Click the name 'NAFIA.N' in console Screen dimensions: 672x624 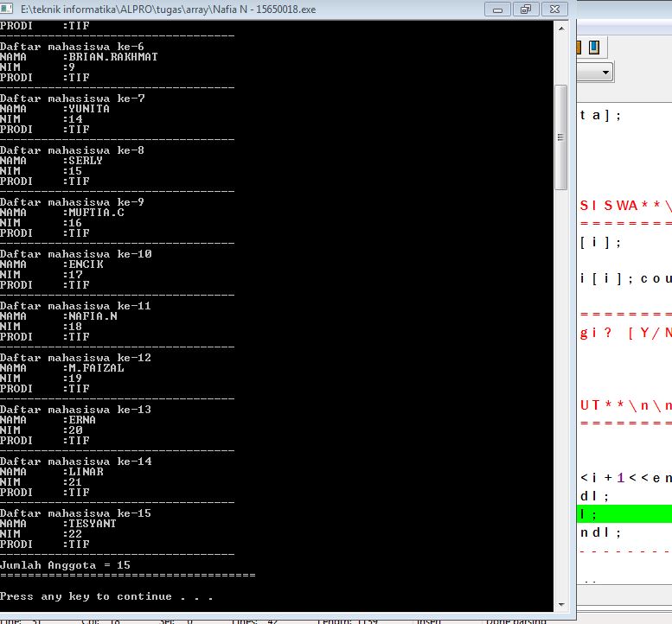pyautogui.click(x=93, y=316)
